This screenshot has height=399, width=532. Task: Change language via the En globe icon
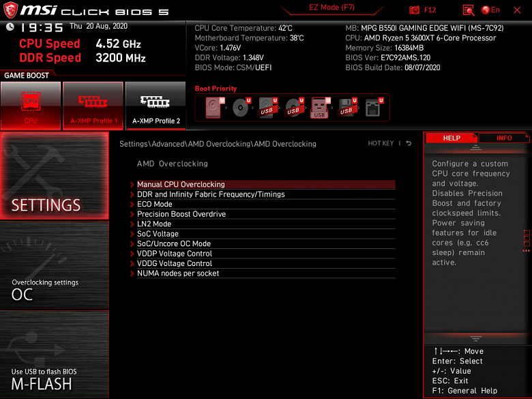click(x=490, y=10)
